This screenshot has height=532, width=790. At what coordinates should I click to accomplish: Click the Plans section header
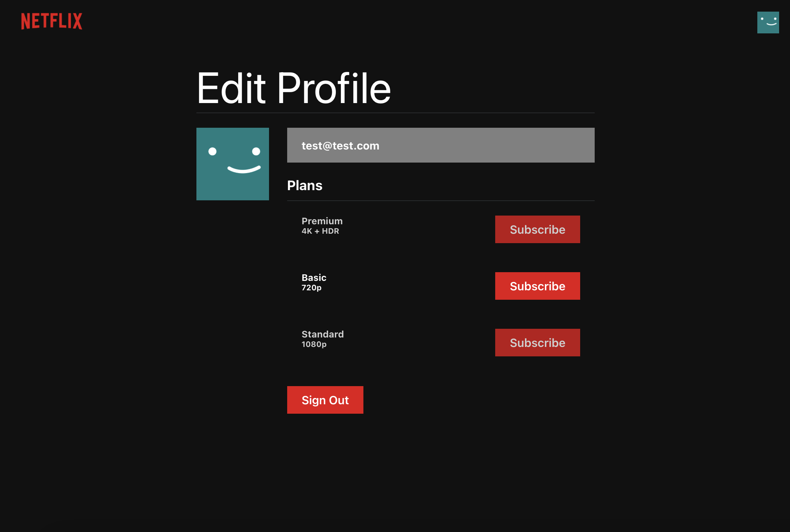coord(305,185)
